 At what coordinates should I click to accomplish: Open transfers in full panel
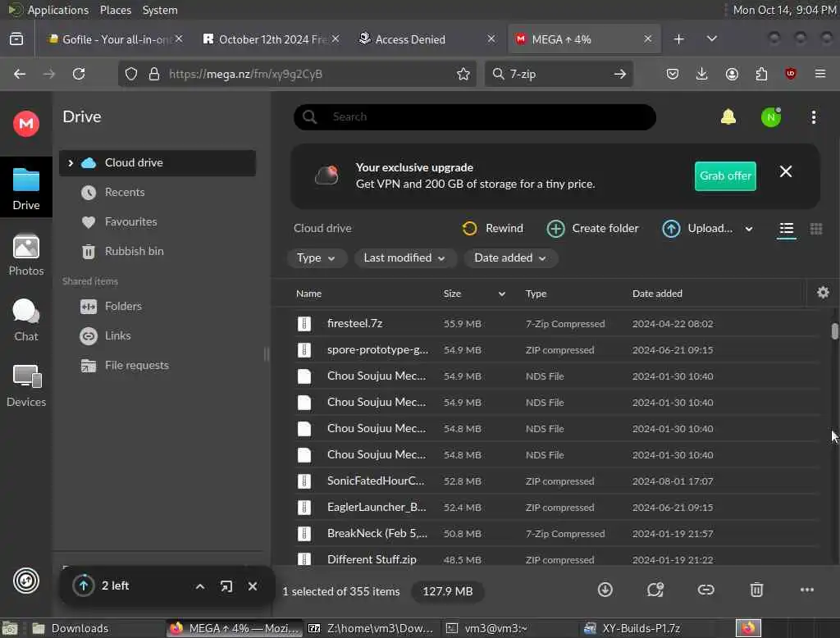point(226,586)
